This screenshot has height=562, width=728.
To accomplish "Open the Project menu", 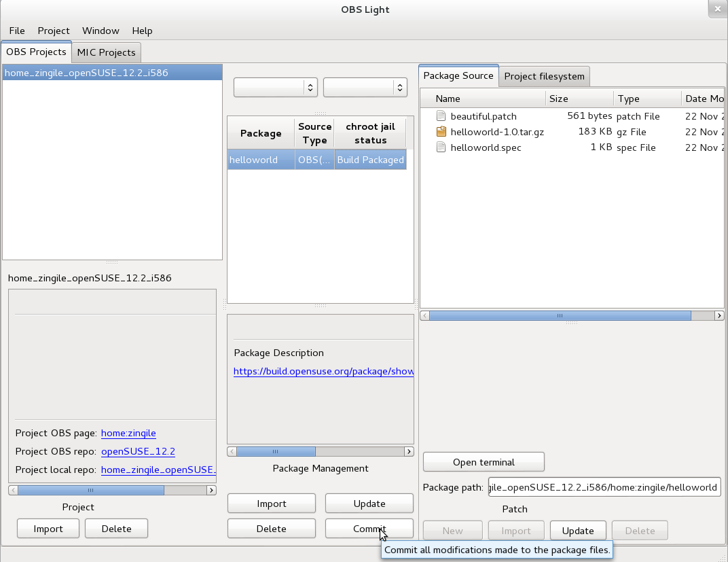I will click(53, 31).
